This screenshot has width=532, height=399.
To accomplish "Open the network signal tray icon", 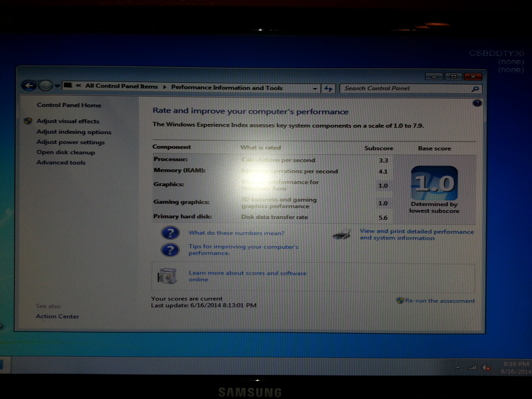I will (472, 368).
